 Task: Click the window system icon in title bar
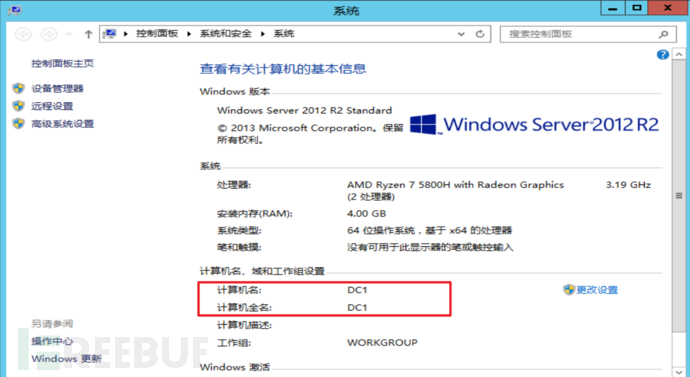15,10
